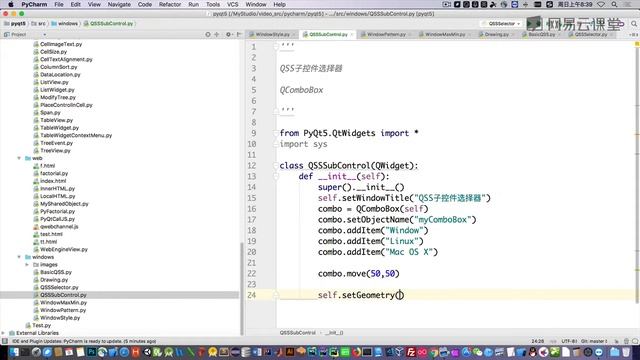Open FileZilla from the Dock

coord(411,352)
